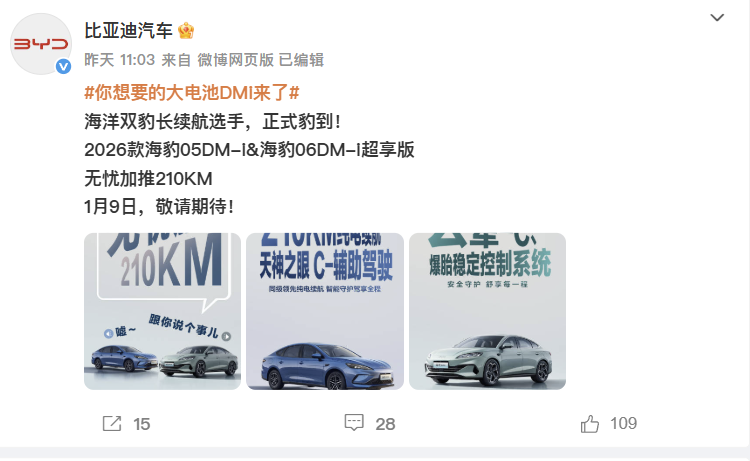Click the repost count 15
750x461 pixels.
pyautogui.click(x=142, y=424)
